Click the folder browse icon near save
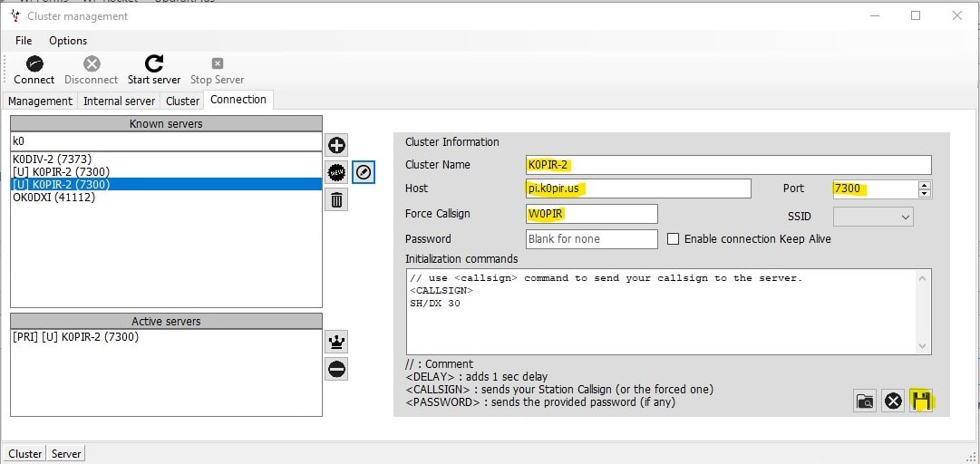The width and height of the screenshot is (980, 464). [x=865, y=401]
